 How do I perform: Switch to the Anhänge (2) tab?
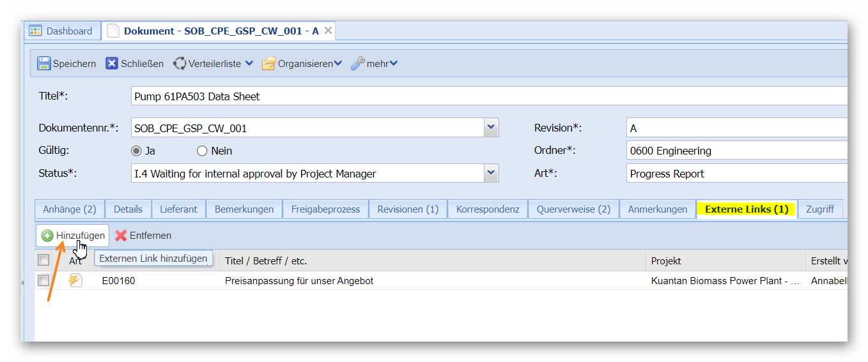click(x=69, y=209)
